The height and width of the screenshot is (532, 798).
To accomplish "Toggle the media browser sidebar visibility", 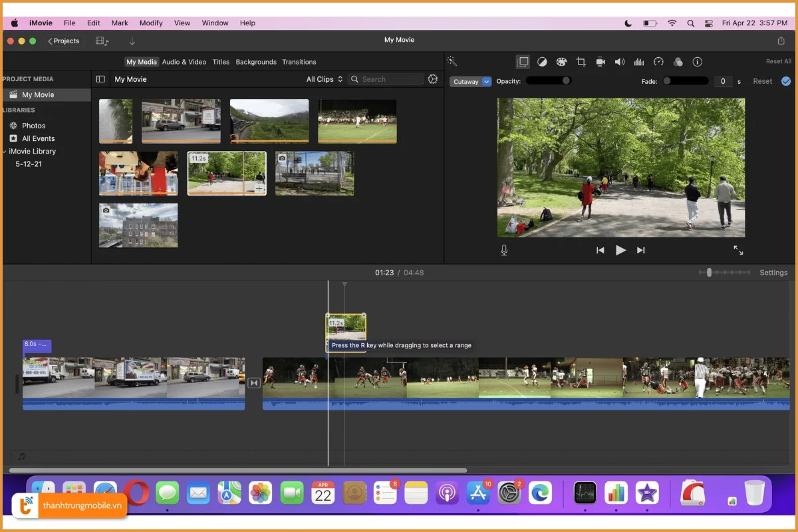I will [100, 79].
